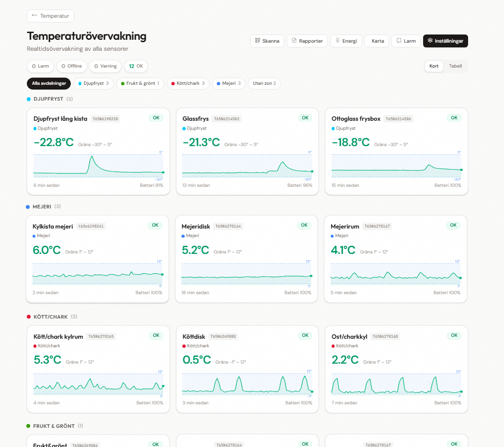Click the Ost/charkkyl temperature graph
Image resolution: width=504 pixels, height=447 pixels.
[x=396, y=384]
